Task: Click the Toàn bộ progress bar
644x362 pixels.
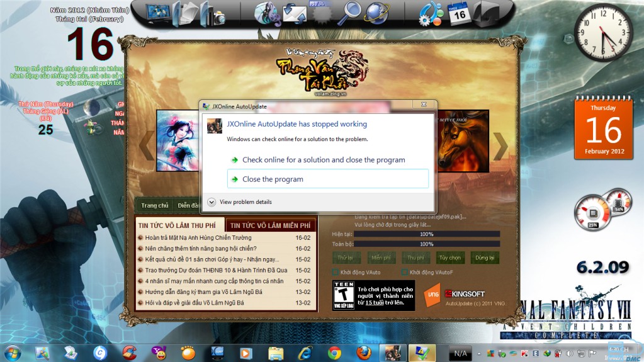Action: point(426,244)
